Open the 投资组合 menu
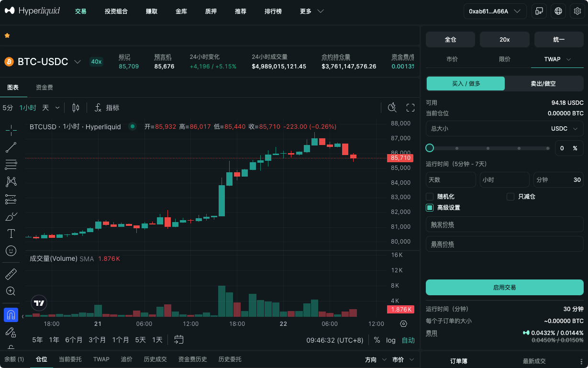The width and height of the screenshot is (588, 368). tap(116, 11)
